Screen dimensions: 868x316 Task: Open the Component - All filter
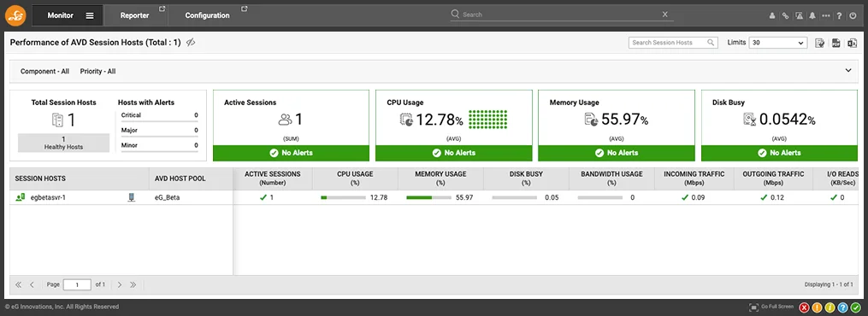pos(44,71)
